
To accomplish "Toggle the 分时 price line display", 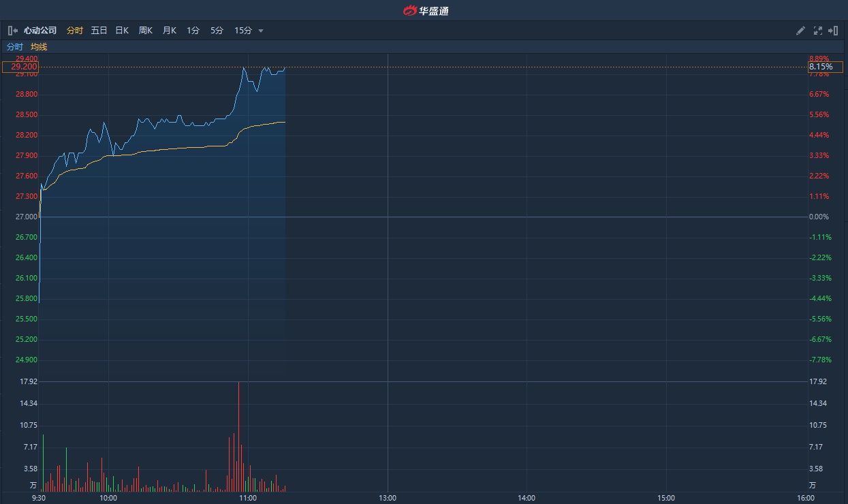I will tap(14, 47).
